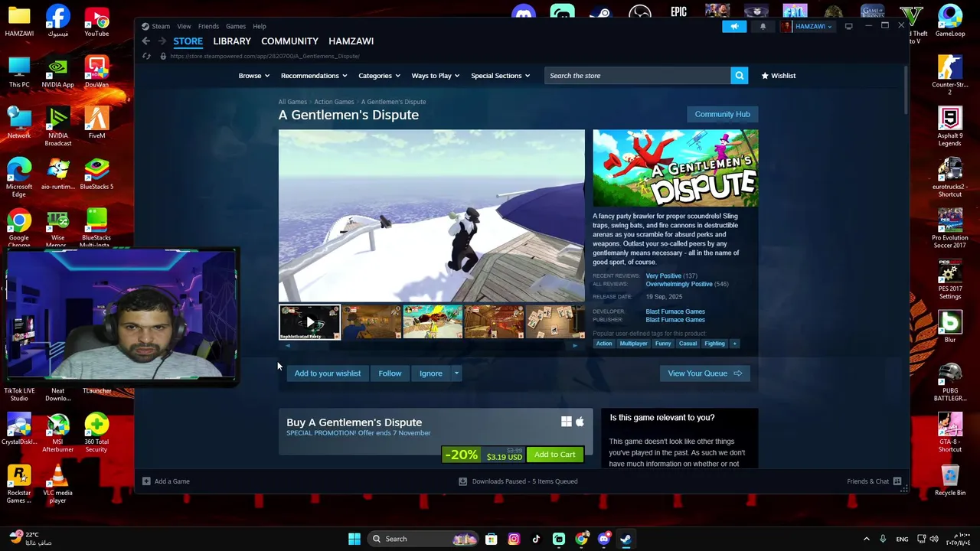Open the YouTube desktop shortcut

point(96,21)
